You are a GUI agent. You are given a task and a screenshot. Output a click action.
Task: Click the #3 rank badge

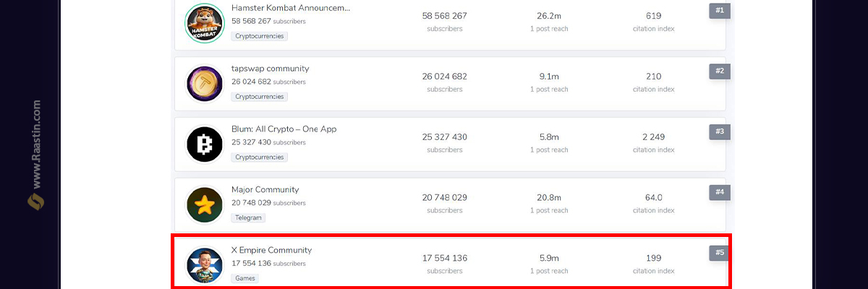pyautogui.click(x=720, y=132)
